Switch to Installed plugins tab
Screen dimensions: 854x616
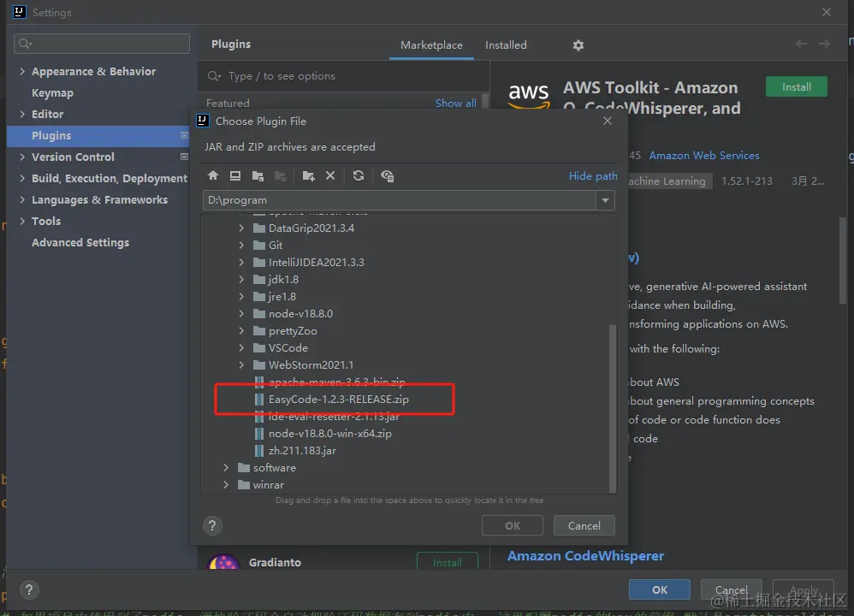tap(506, 45)
